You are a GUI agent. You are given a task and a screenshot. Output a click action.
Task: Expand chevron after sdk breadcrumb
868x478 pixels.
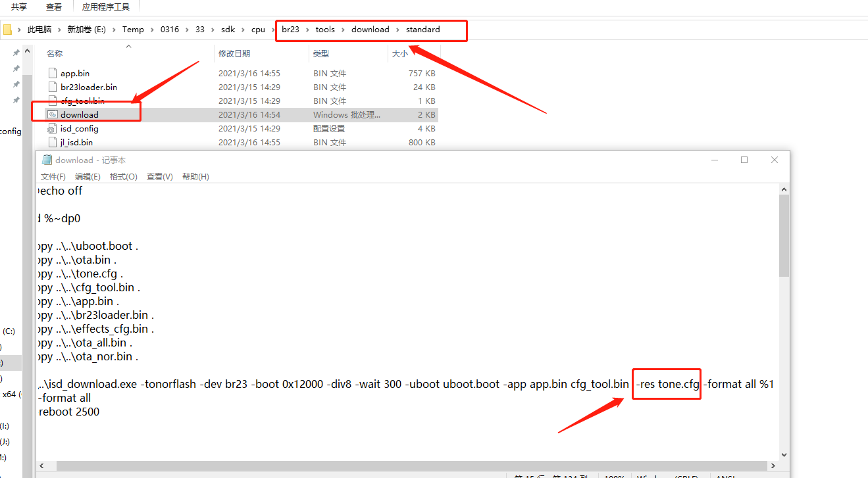pyautogui.click(x=243, y=30)
